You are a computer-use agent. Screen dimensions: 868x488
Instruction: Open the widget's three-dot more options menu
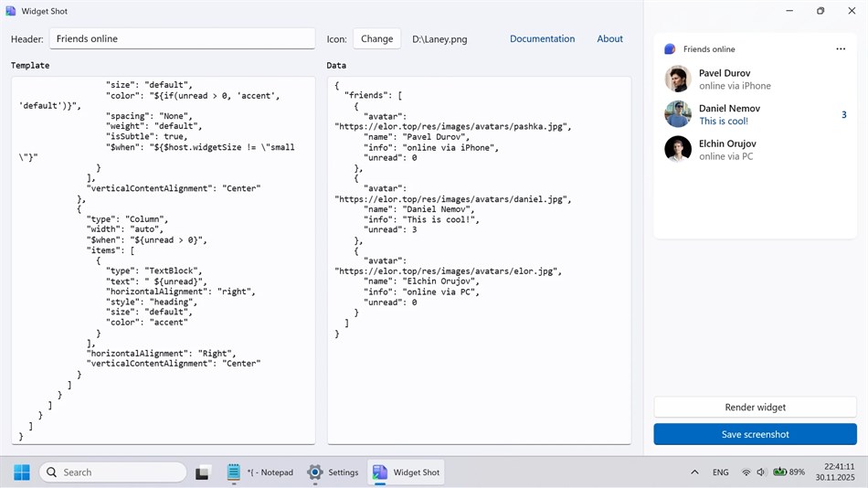coord(841,48)
